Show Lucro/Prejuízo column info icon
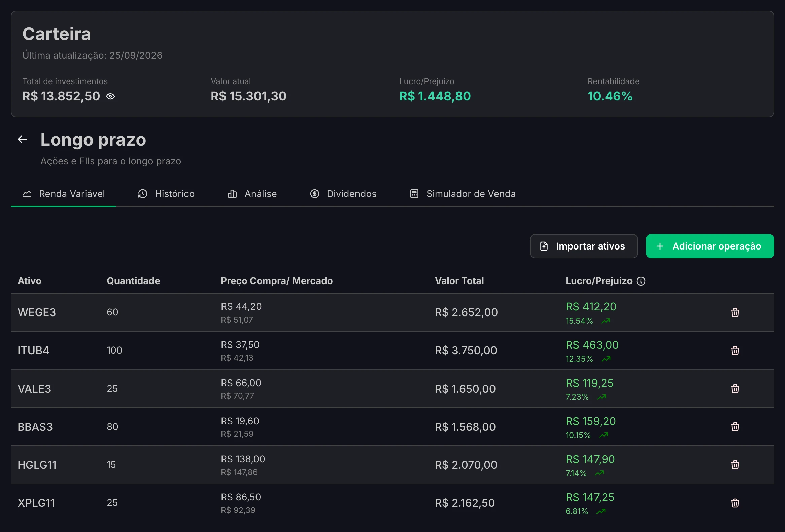The width and height of the screenshot is (785, 532). [641, 281]
